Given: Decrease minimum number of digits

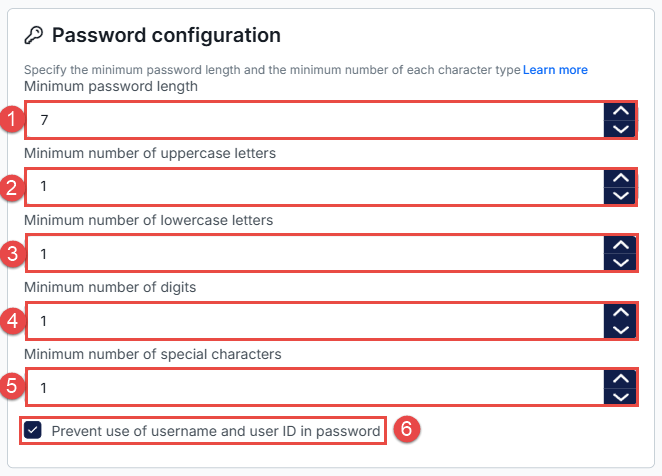Looking at the screenshot, I should point(621,329).
